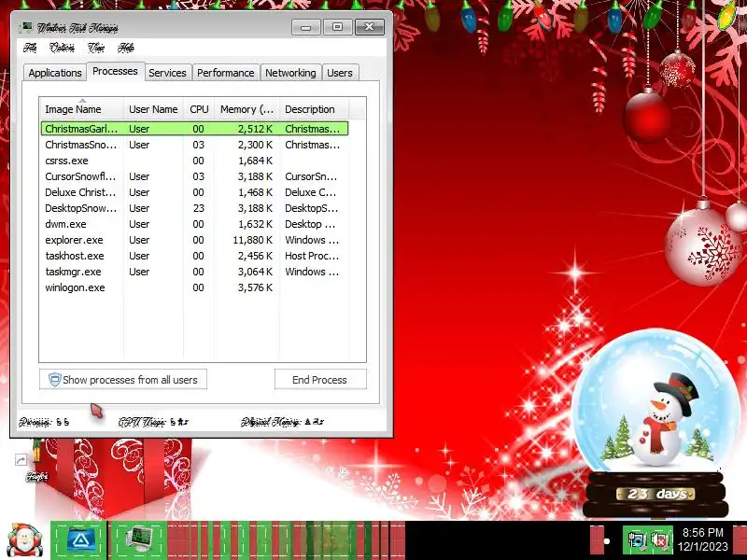Close the Task Manager window

pos(369,27)
